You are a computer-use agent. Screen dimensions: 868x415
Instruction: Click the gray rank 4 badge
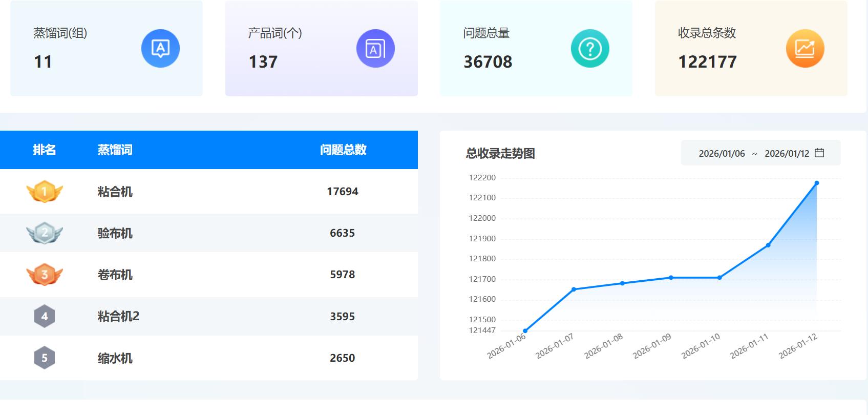tap(45, 316)
